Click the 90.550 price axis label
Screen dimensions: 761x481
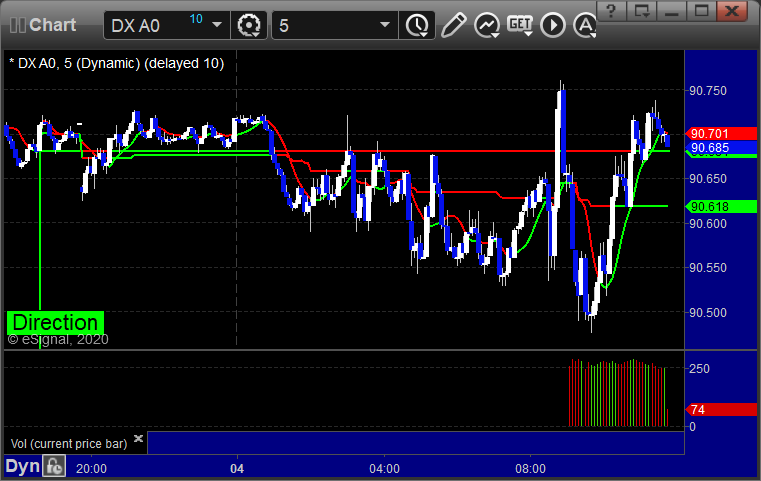[x=708, y=268]
